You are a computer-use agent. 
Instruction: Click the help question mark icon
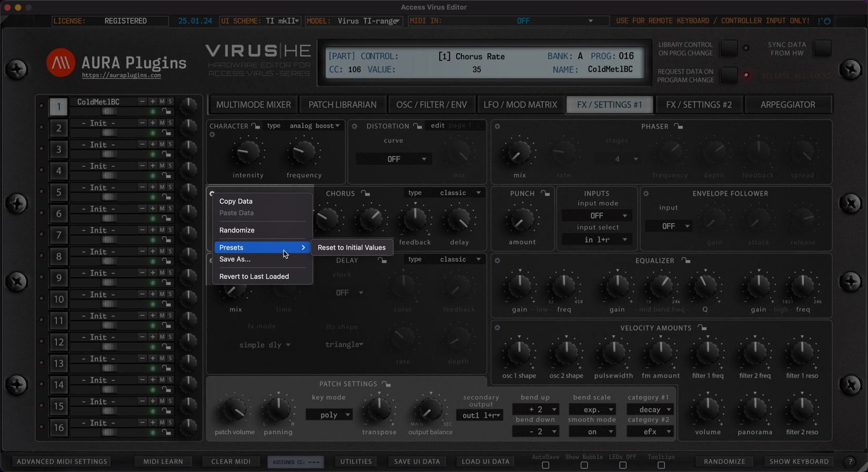(x=850, y=461)
